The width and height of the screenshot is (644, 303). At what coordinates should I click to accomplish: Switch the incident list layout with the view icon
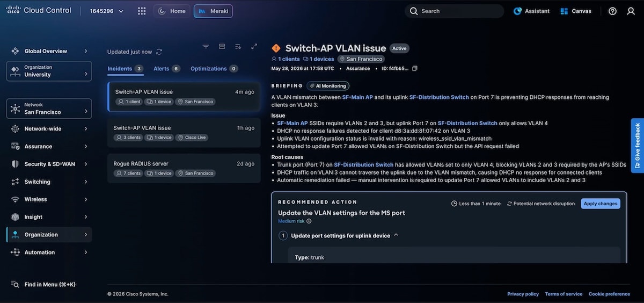[222, 46]
